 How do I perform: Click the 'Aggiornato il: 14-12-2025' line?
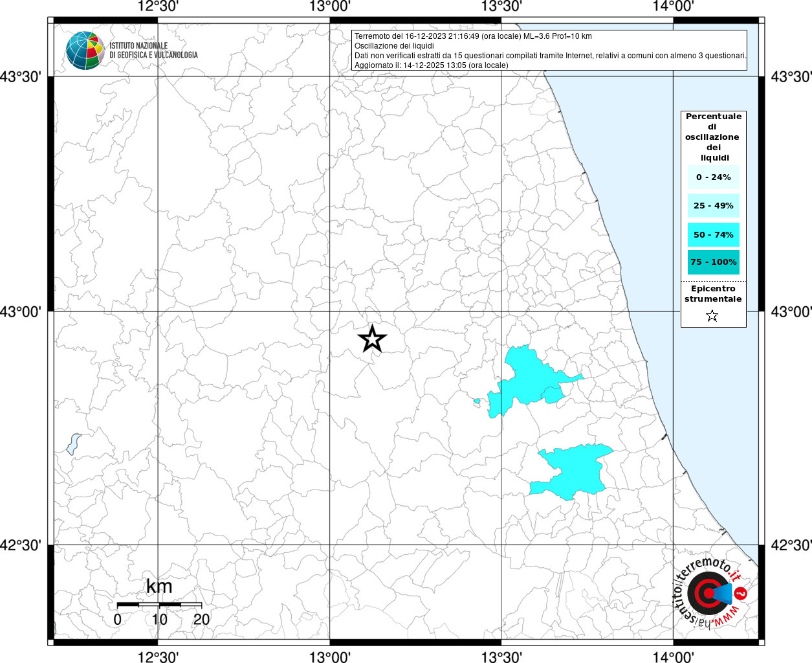tap(432, 65)
